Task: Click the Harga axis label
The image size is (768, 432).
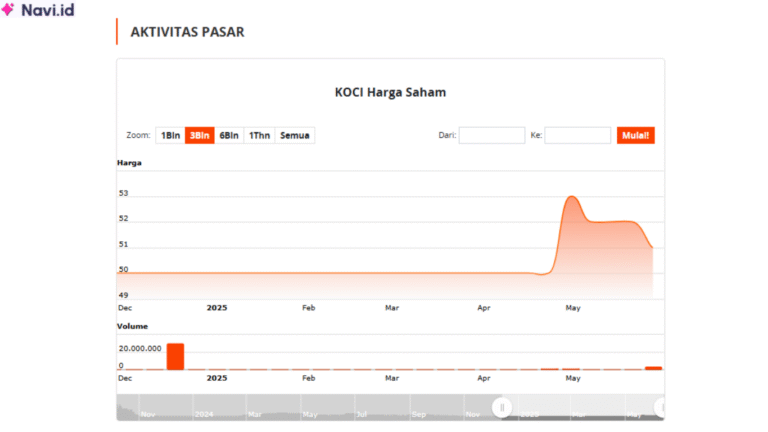Action: click(129, 163)
